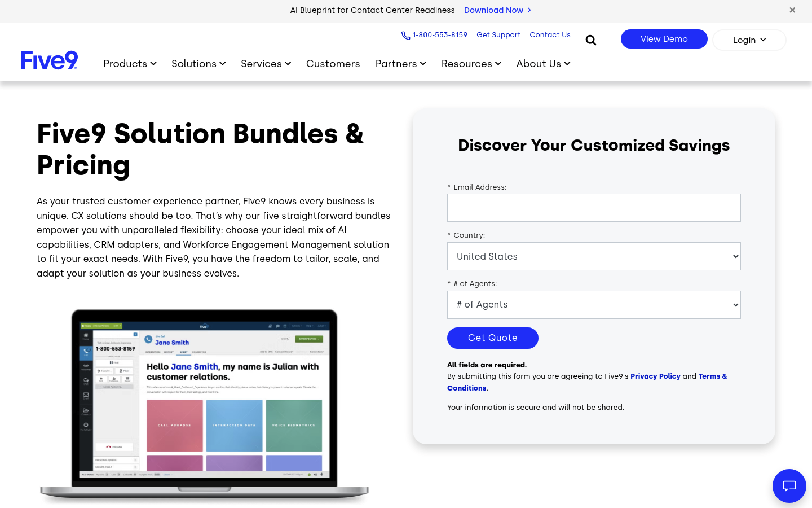812x508 pixels.
Task: Expand the Products menu
Action: [130, 64]
